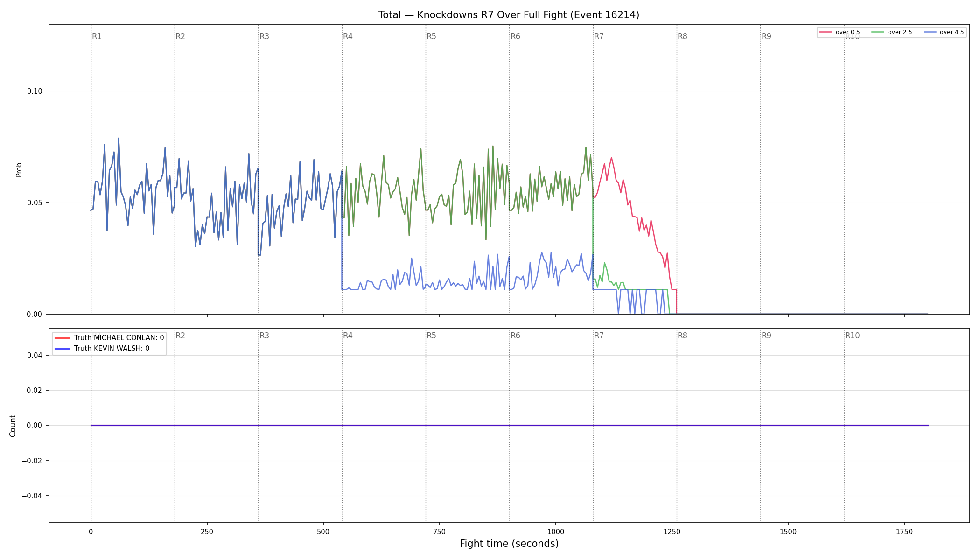
Task: Click the R10 round label in the Count chart
Action: (852, 336)
